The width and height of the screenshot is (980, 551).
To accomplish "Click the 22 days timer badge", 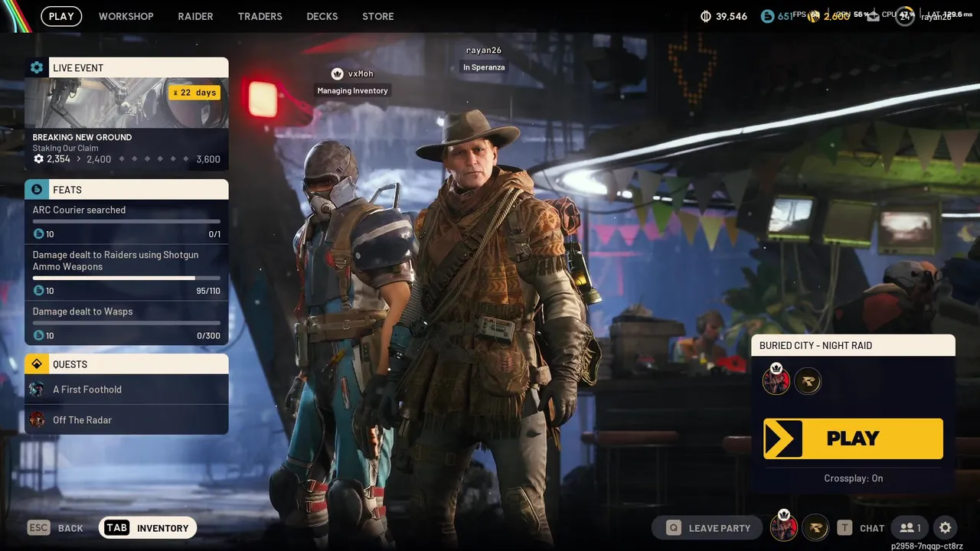I will point(194,93).
